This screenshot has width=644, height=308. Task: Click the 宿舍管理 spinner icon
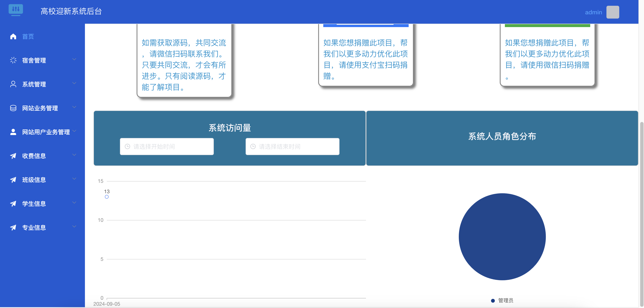(x=13, y=60)
